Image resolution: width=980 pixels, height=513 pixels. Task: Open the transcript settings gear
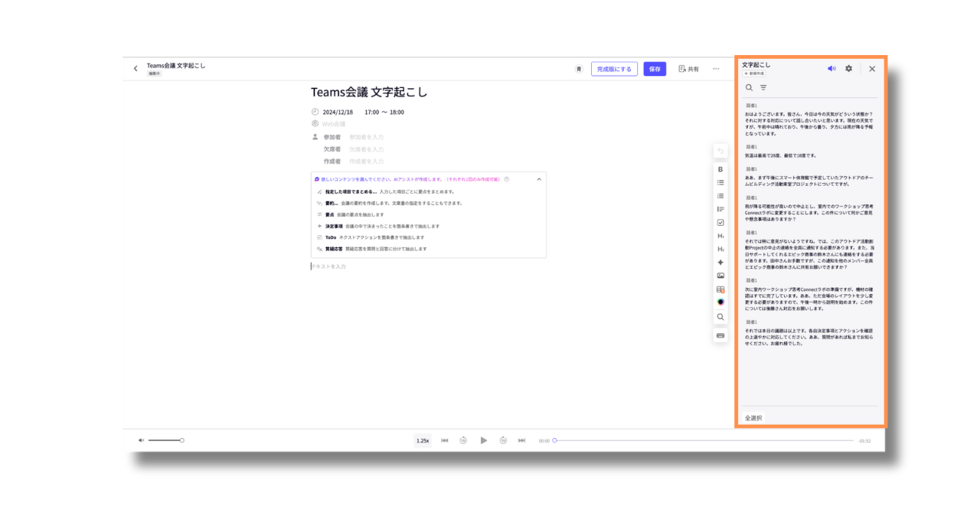(x=848, y=69)
